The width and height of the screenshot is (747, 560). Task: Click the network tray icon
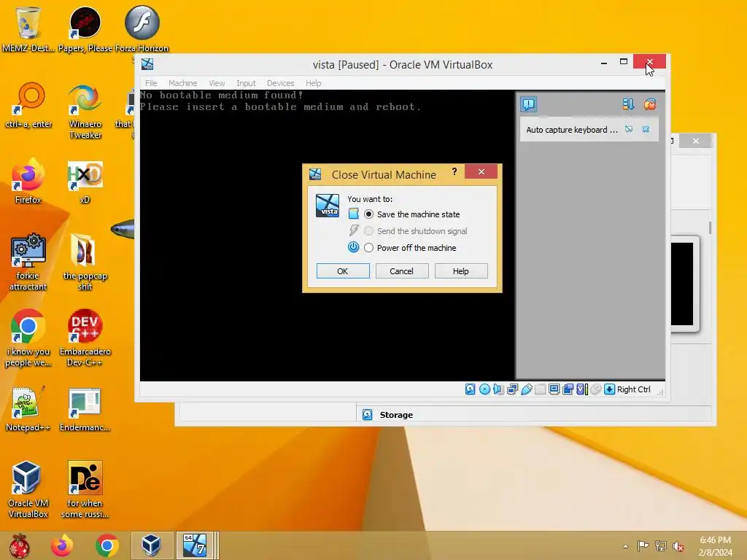point(661,546)
